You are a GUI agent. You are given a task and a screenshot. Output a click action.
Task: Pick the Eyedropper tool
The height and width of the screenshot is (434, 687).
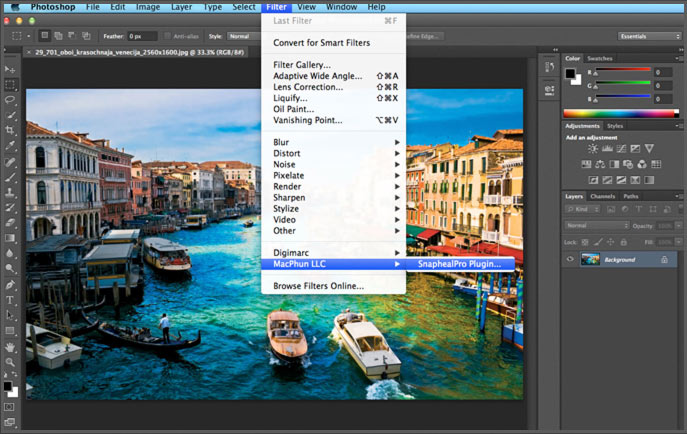(11, 146)
